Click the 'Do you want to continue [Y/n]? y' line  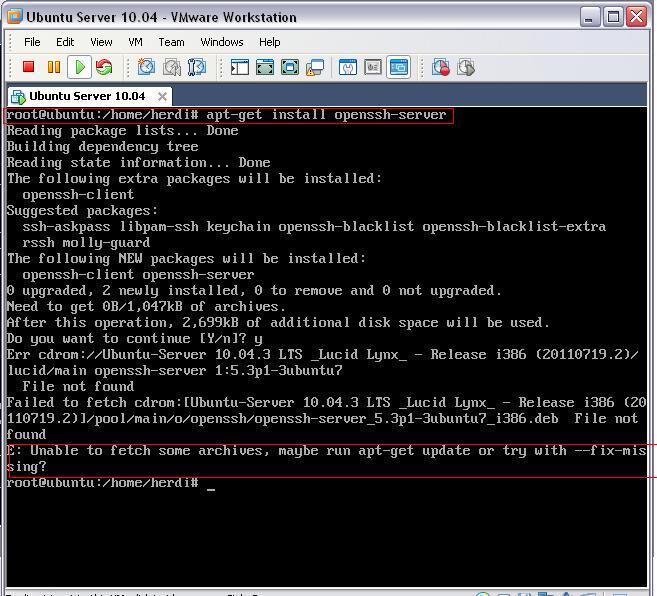click(x=135, y=339)
